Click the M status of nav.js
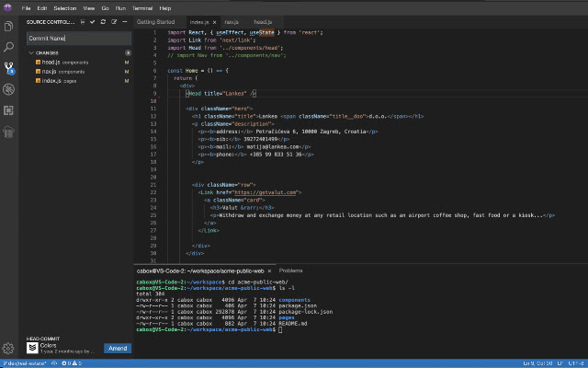This screenshot has height=368, width=588. tap(127, 72)
